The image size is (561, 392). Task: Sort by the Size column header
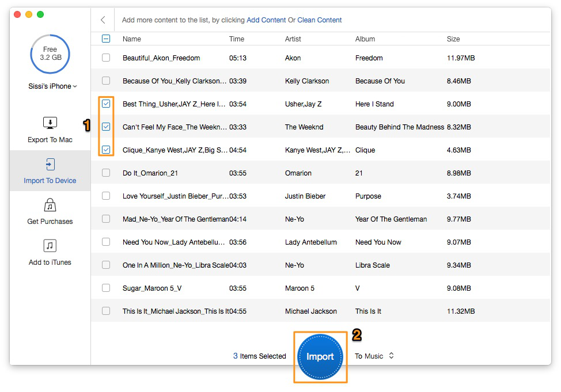pyautogui.click(x=453, y=39)
